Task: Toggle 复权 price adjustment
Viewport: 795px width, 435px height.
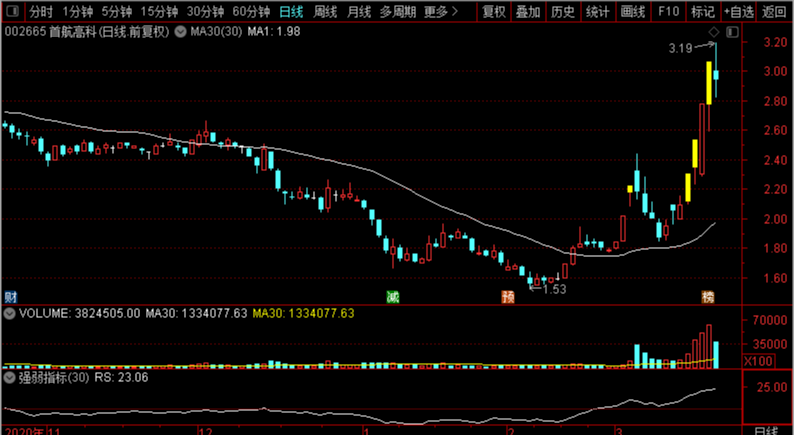Action: tap(494, 11)
